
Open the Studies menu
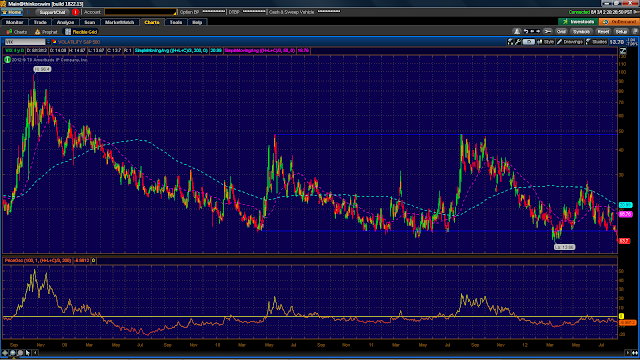pos(596,42)
